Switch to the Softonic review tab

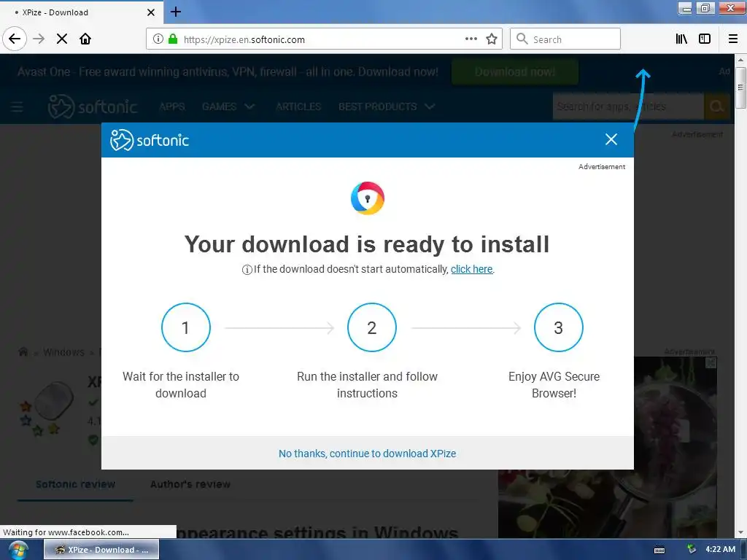[x=75, y=484]
